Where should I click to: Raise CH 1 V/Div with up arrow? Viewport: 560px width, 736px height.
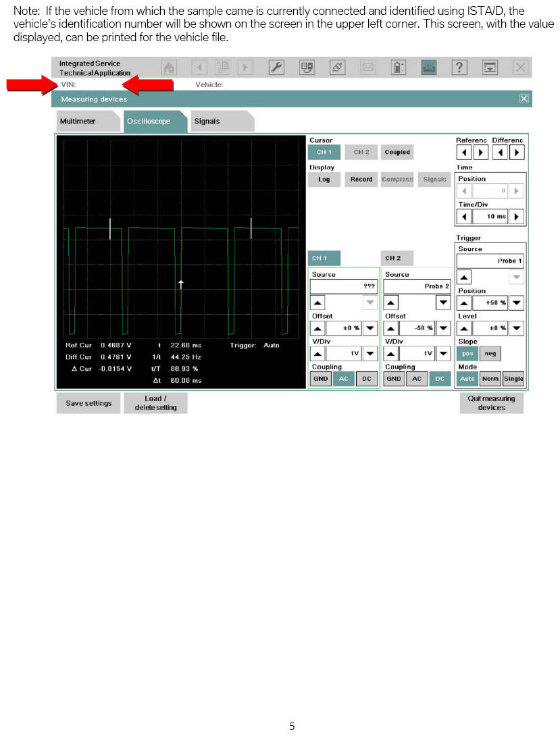pos(317,353)
